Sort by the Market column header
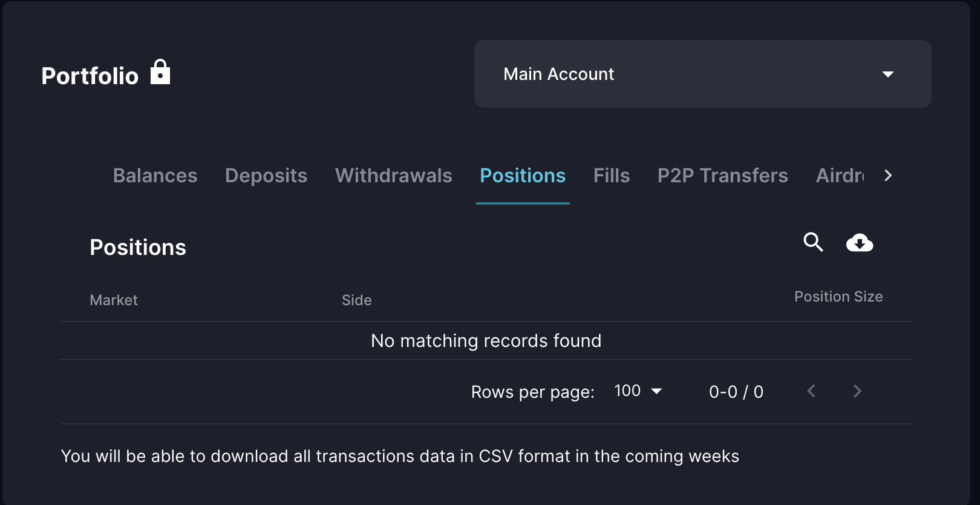This screenshot has height=505, width=980. [x=114, y=300]
